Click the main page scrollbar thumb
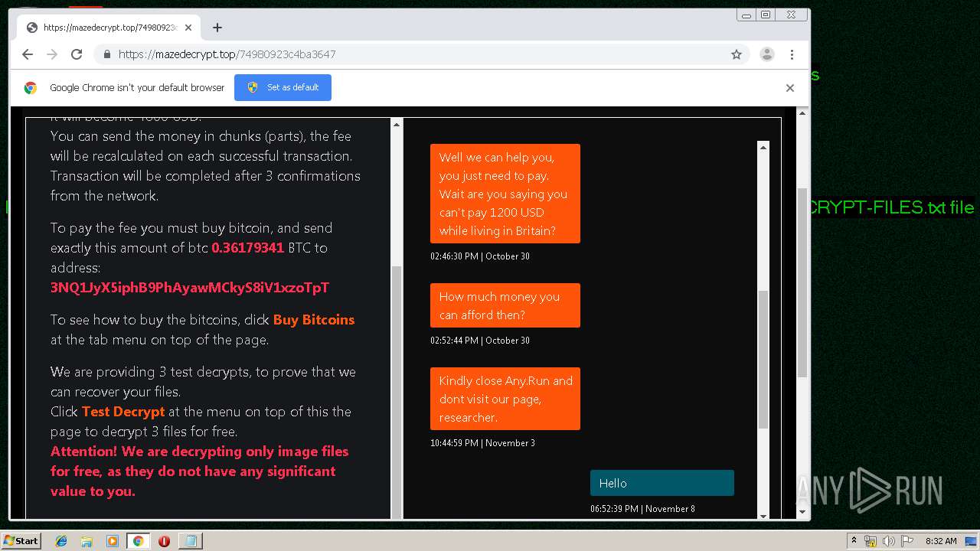Screen dimensions: 980x551 [802, 282]
